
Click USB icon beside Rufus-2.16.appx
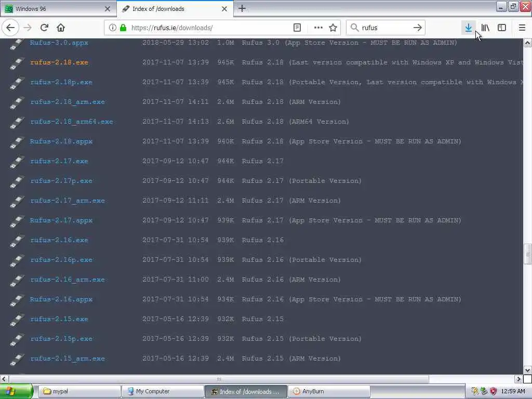coord(17,300)
